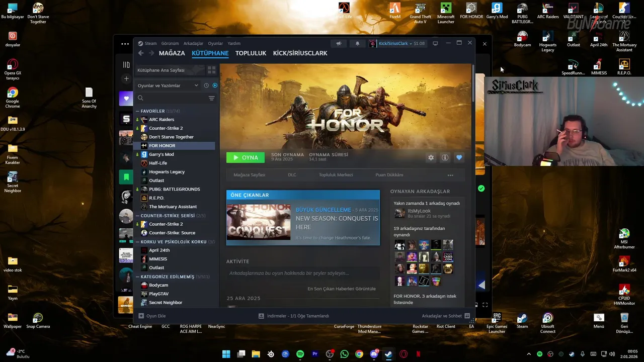Screen dimensions: 644x362
Task: Open WhatsApp from the taskbar
Action: (x=344, y=354)
